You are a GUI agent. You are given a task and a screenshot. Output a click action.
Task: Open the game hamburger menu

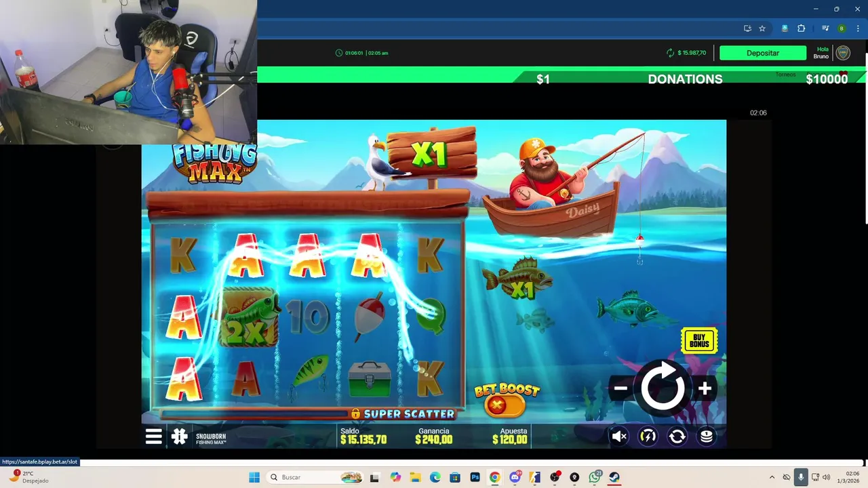click(x=154, y=436)
